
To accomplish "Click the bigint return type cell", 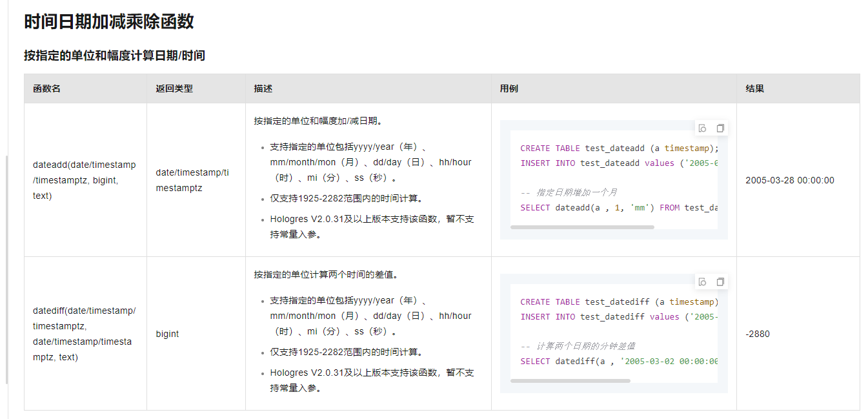I will coord(167,334).
